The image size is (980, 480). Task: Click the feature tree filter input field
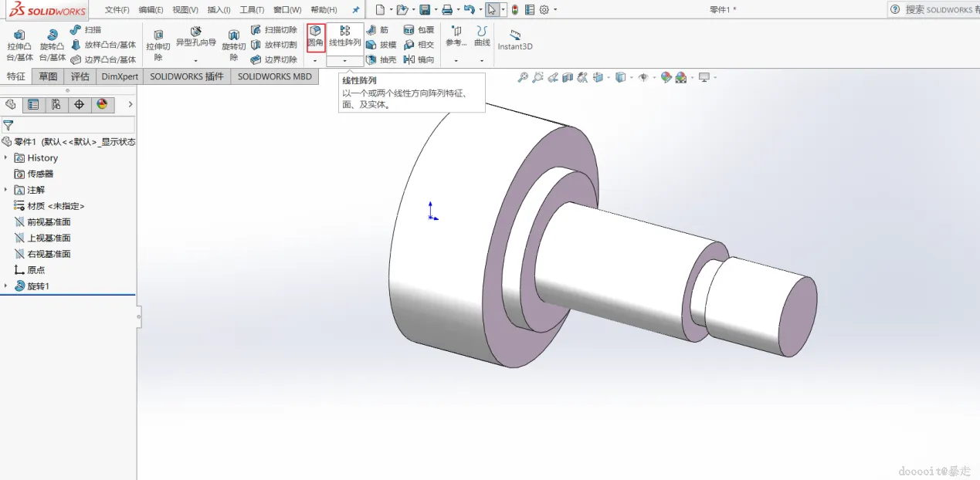click(73, 125)
